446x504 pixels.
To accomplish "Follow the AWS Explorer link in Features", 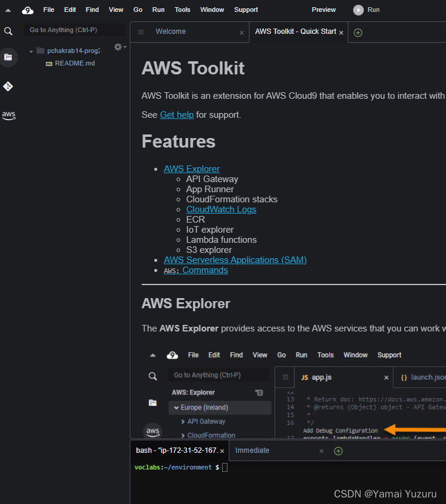I will 192,169.
